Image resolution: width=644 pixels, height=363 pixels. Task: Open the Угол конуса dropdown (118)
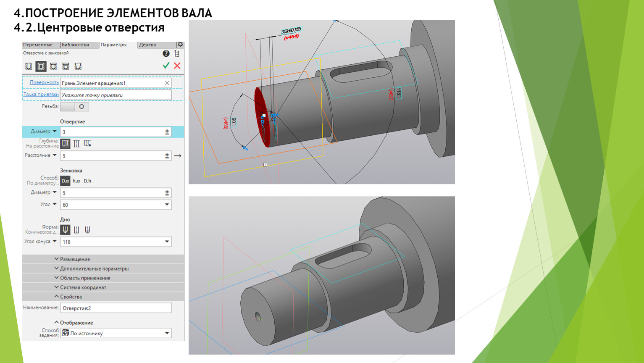click(167, 242)
